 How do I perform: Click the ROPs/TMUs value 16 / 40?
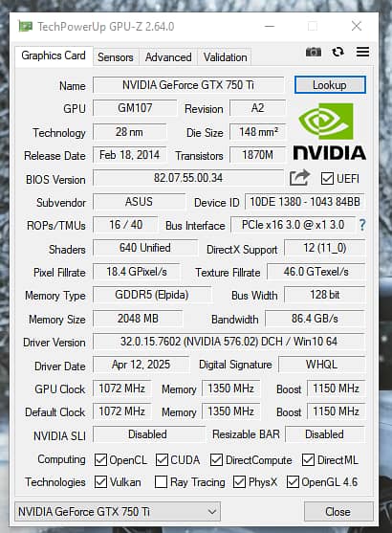coord(125,225)
